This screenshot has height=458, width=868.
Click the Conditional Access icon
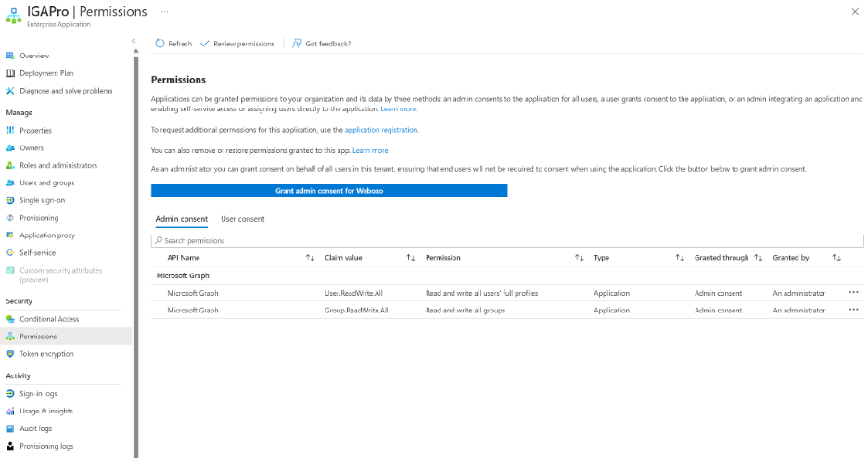coord(10,319)
